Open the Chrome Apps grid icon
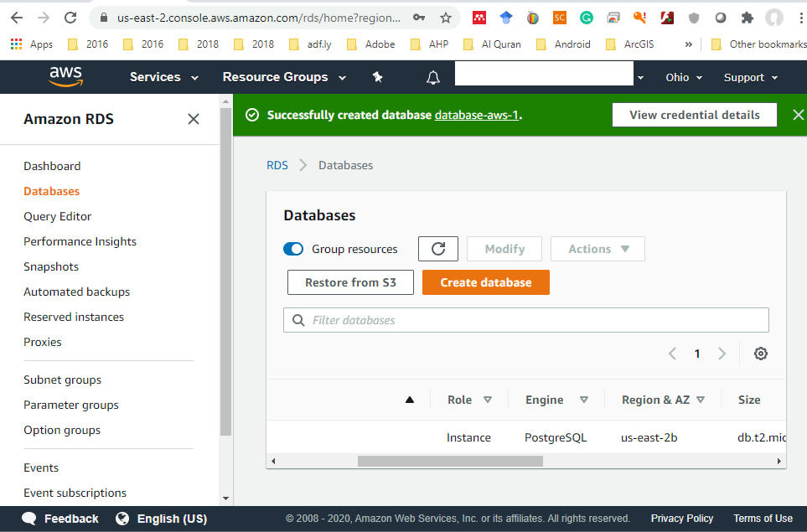This screenshot has width=807, height=532. click(x=17, y=44)
